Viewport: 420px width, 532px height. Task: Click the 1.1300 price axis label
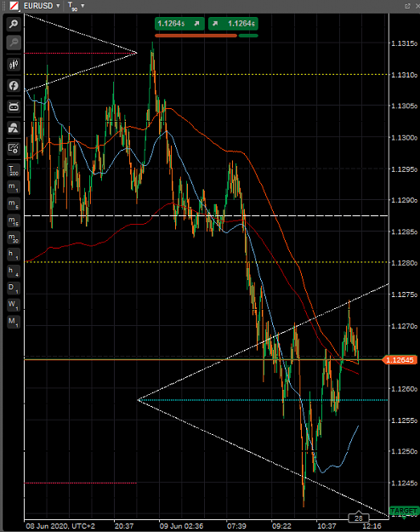pyautogui.click(x=404, y=138)
